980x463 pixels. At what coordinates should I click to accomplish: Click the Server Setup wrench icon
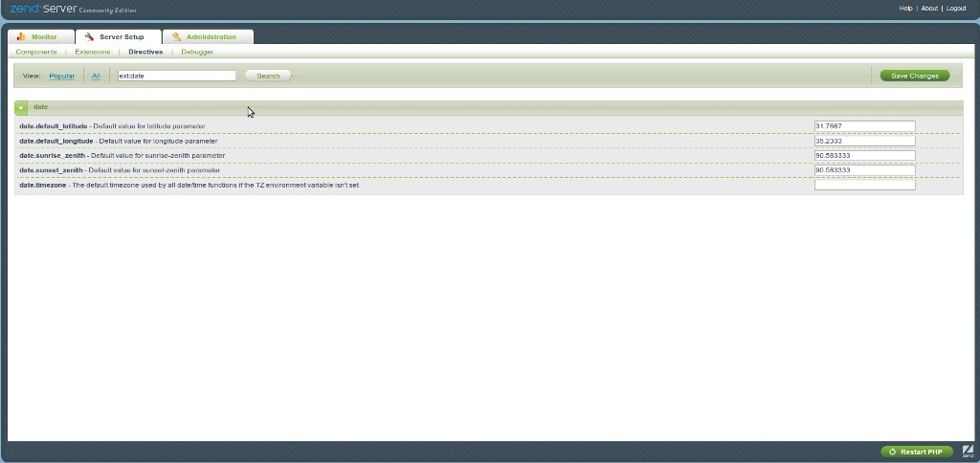pyautogui.click(x=89, y=37)
